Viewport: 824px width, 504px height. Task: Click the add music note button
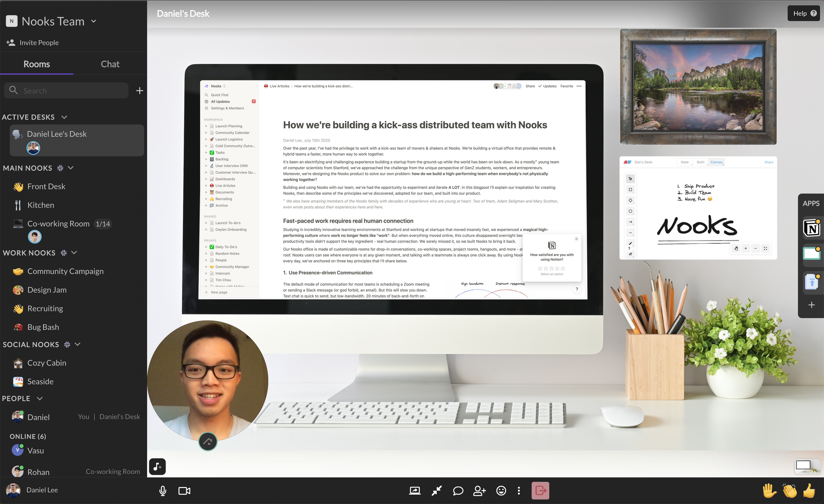(x=157, y=467)
